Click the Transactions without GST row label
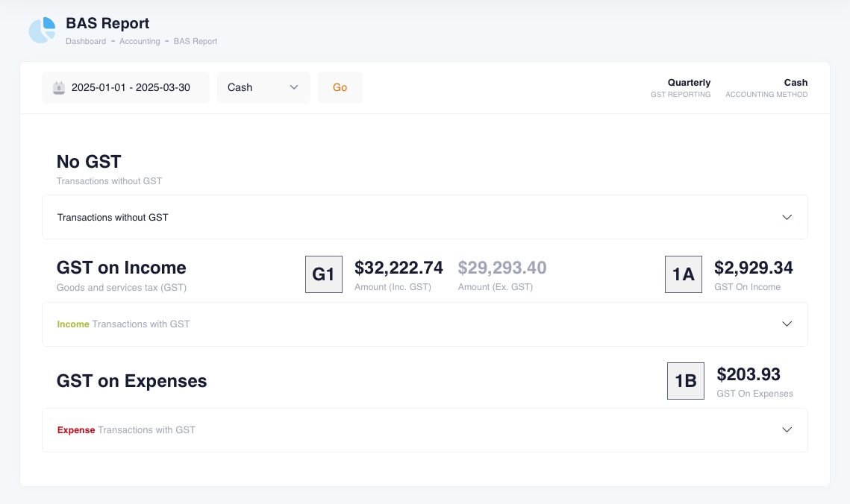 click(113, 218)
